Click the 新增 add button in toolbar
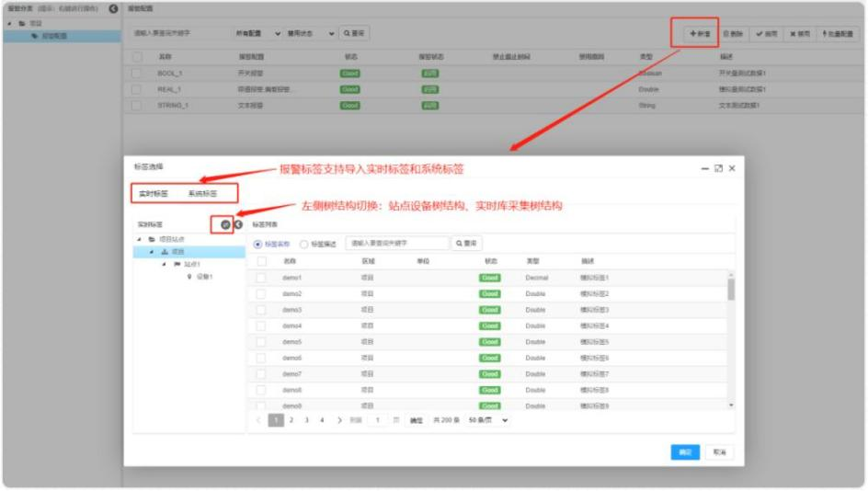Image resolution: width=868 pixels, height=491 pixels. pos(700,33)
